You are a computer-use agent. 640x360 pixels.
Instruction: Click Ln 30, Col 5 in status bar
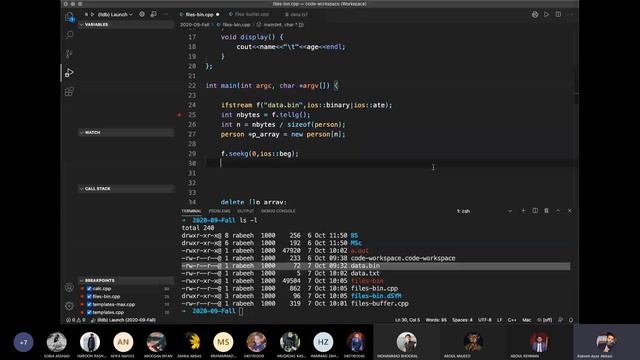(407, 320)
